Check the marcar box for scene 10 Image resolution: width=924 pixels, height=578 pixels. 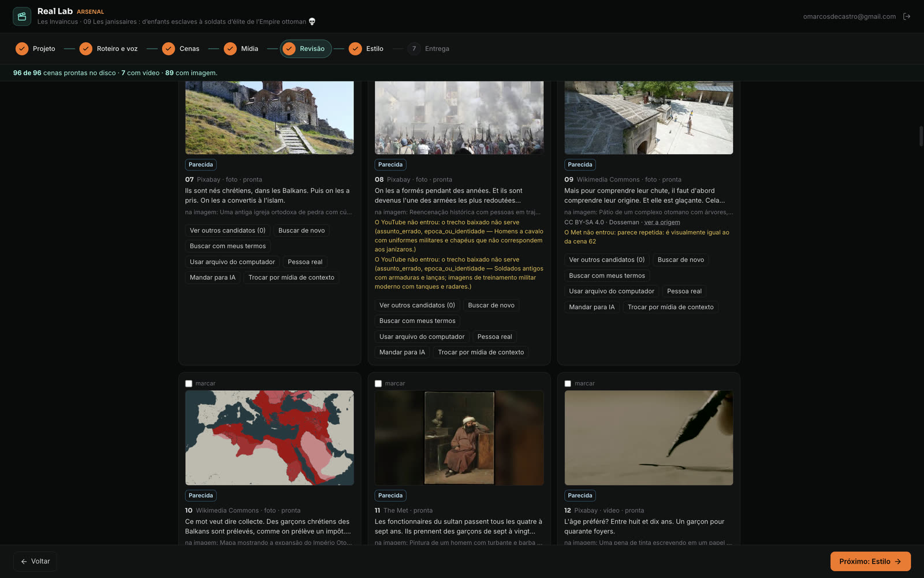pos(189,383)
